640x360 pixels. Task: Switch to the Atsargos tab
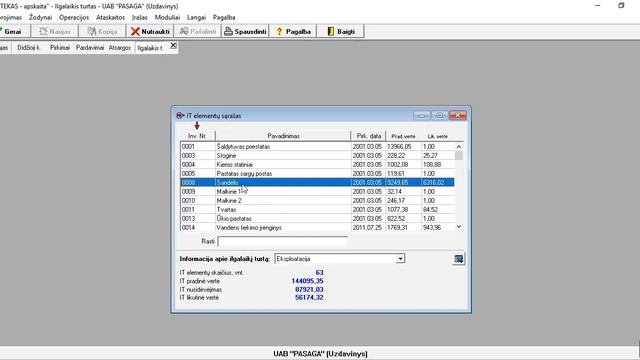tap(120, 48)
